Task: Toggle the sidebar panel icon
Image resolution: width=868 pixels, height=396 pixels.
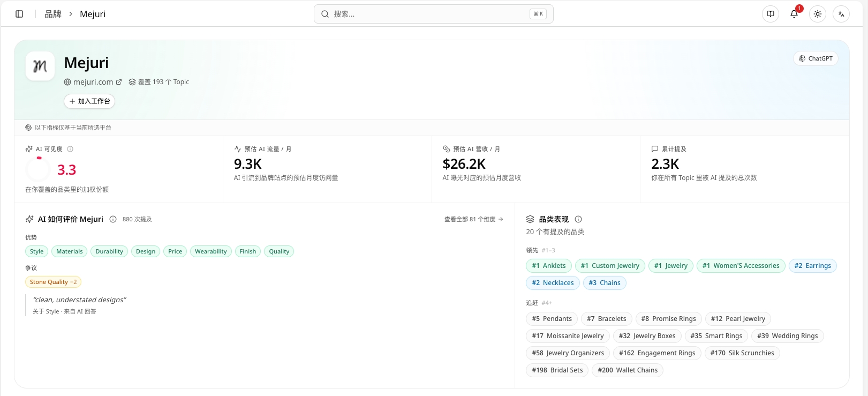Action: (19, 14)
